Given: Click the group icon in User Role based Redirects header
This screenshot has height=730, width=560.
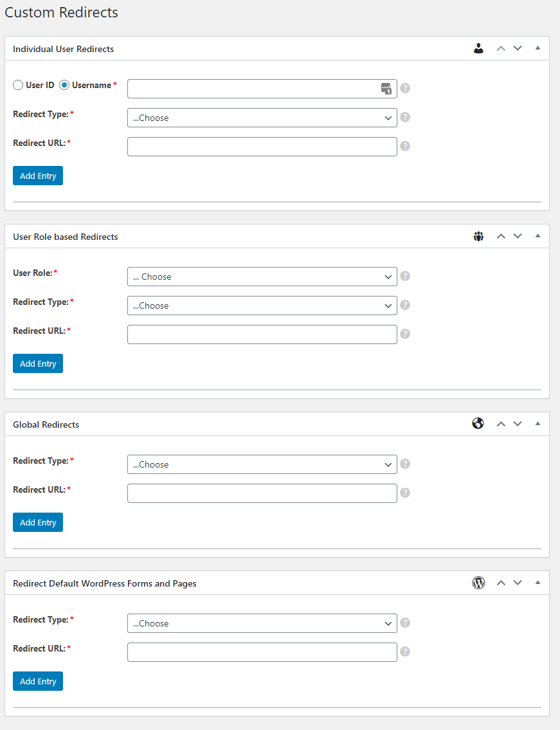Looking at the screenshot, I should point(478,237).
